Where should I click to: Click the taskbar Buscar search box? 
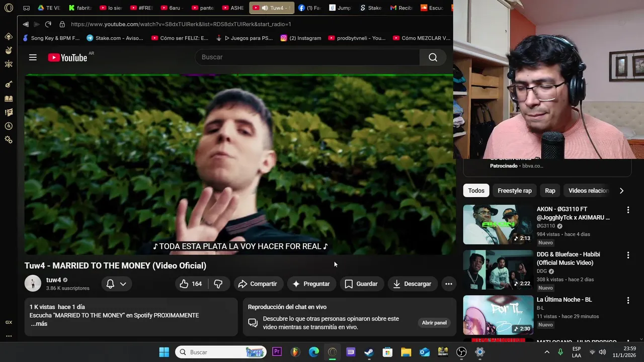tap(221, 352)
